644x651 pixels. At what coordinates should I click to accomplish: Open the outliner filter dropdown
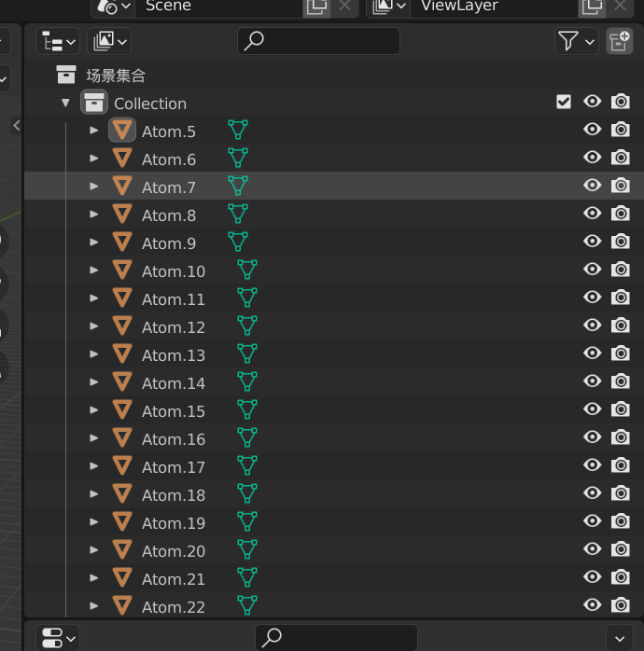pyautogui.click(x=576, y=41)
